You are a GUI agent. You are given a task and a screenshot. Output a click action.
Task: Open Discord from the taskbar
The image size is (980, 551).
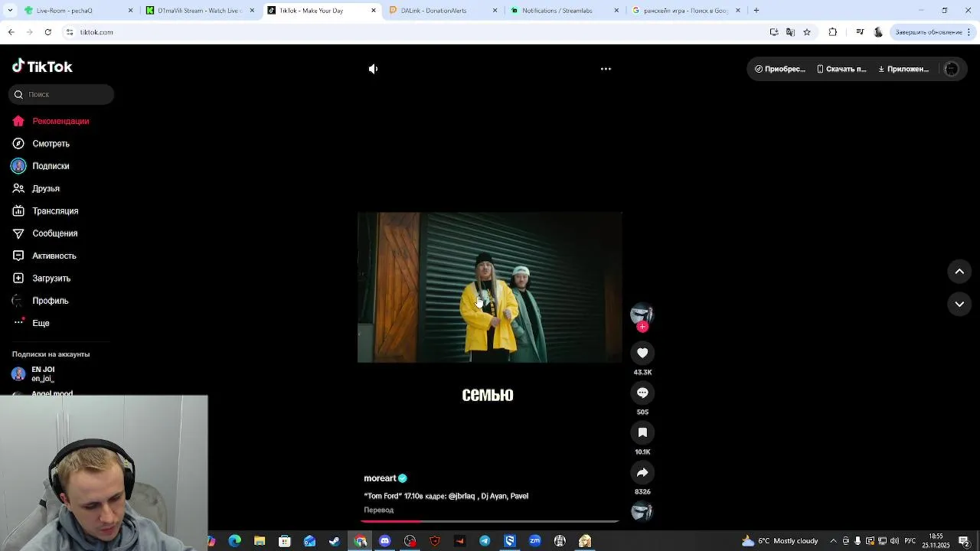[385, 541]
